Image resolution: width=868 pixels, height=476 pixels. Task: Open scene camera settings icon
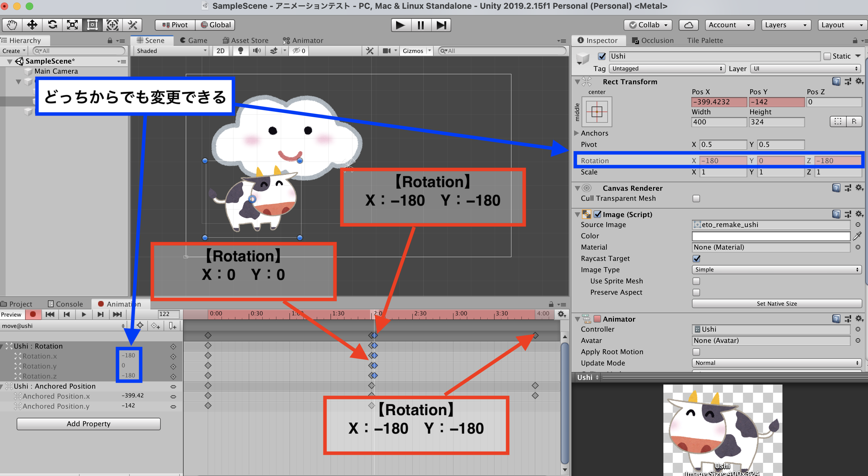(x=386, y=51)
